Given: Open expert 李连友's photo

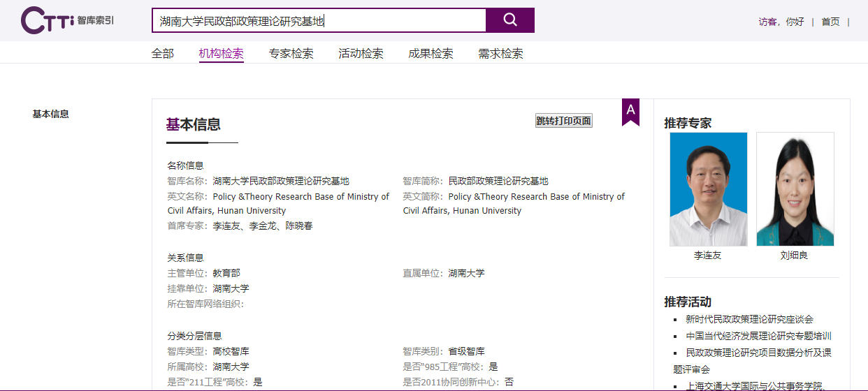Looking at the screenshot, I should pos(708,189).
